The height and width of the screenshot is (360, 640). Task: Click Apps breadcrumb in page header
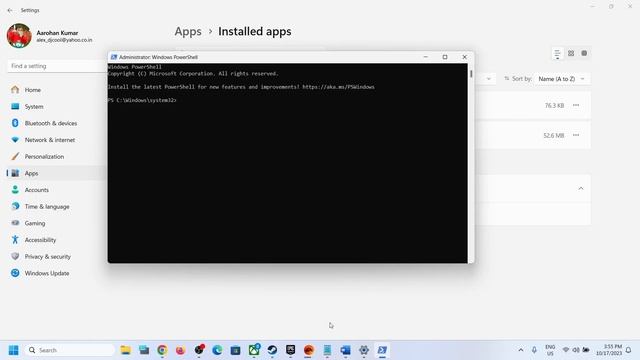(188, 31)
